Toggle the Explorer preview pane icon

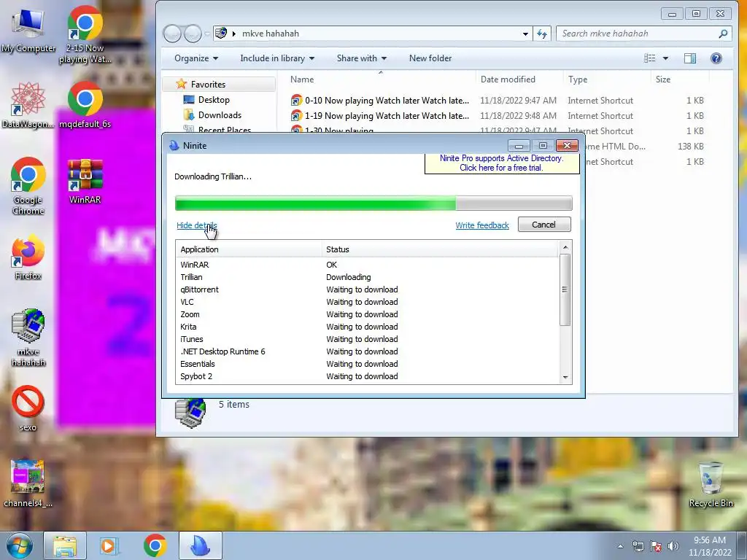click(x=690, y=58)
